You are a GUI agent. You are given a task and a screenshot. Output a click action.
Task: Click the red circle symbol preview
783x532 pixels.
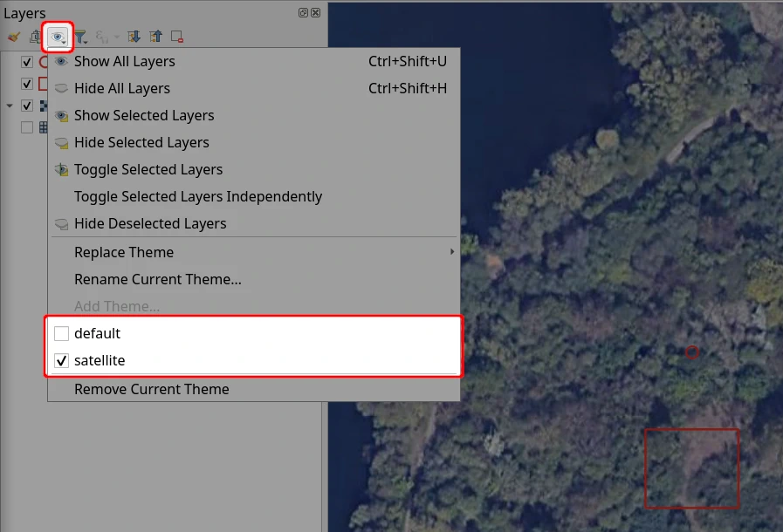45,61
